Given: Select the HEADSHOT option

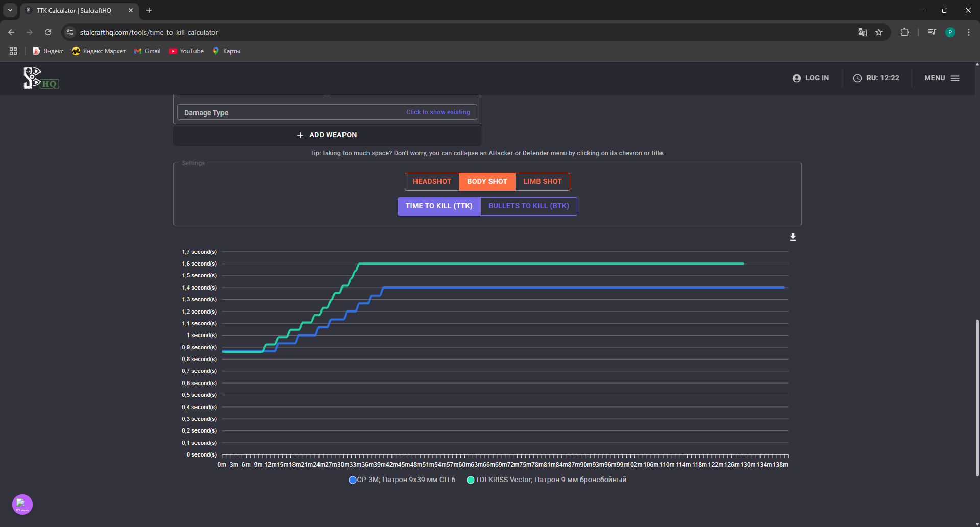Looking at the screenshot, I should pyautogui.click(x=432, y=182).
